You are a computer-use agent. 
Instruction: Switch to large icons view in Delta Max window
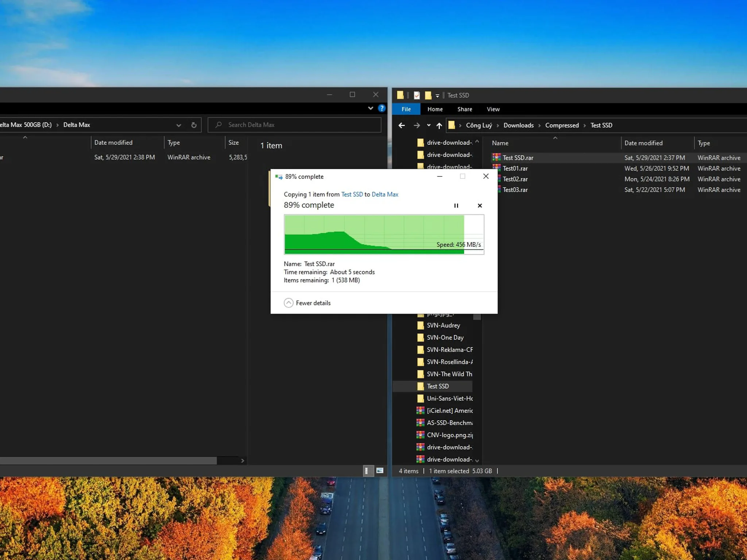[x=380, y=471]
